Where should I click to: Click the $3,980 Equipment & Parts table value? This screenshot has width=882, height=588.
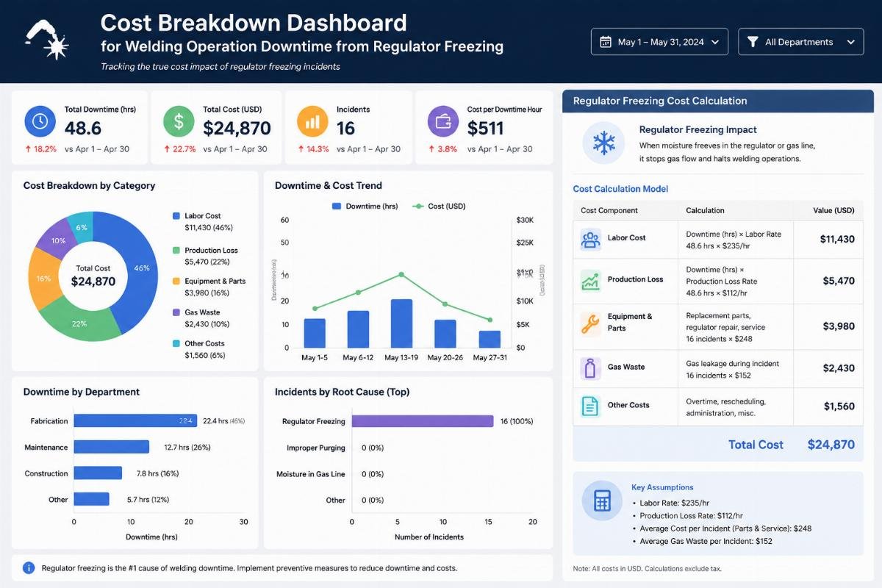pos(839,326)
